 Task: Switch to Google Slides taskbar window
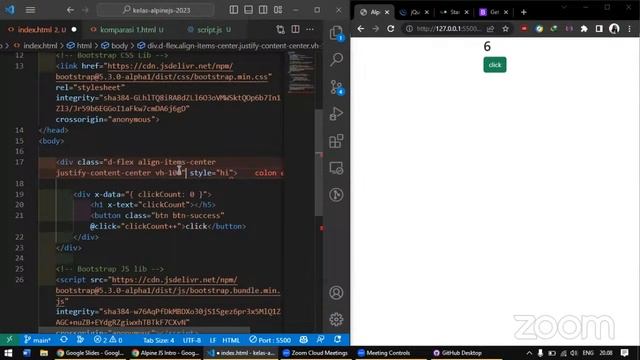click(x=90, y=353)
